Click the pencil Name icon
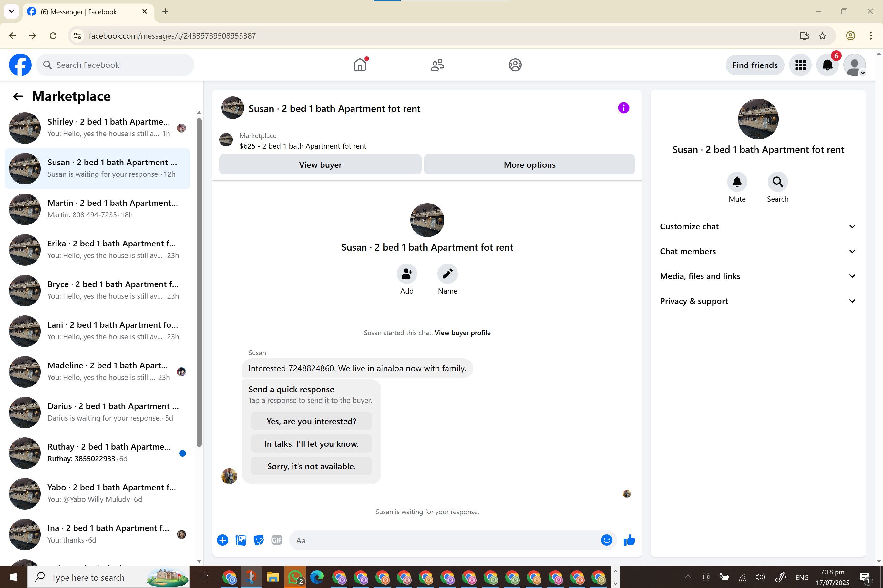 pos(447,274)
